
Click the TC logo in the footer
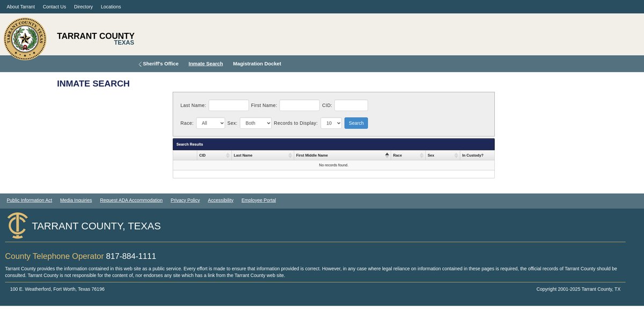point(17,226)
